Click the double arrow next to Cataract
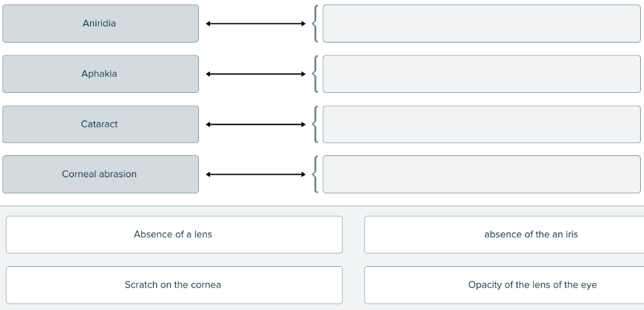The width and height of the screenshot is (644, 310). coord(256,124)
